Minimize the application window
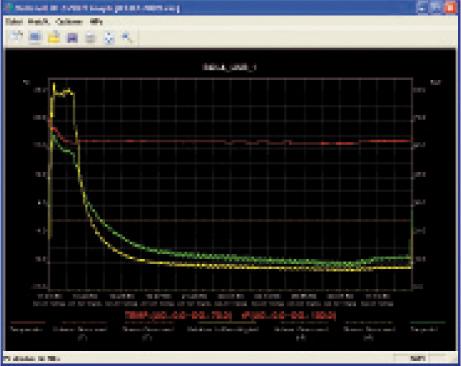Screen dimensions: 461x366 422,7
